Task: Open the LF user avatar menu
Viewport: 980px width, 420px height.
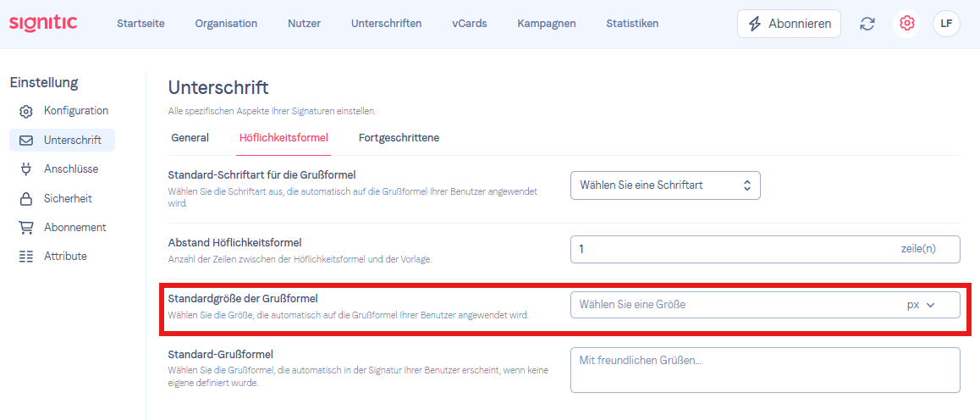Action: [946, 24]
